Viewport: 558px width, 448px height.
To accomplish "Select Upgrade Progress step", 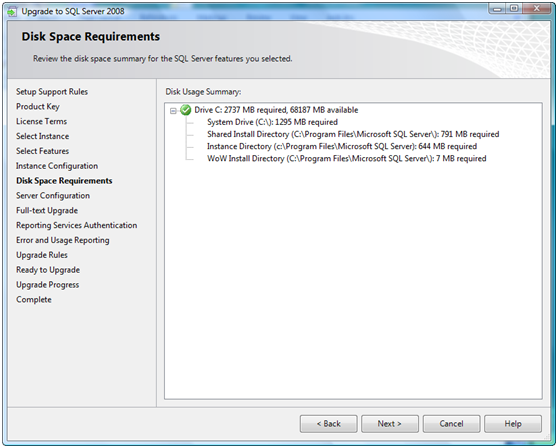I will (x=47, y=285).
